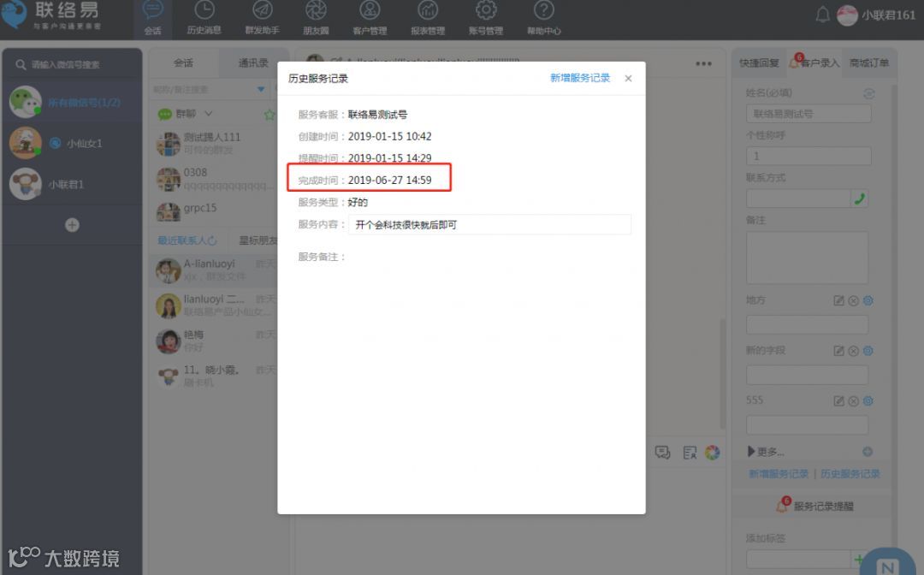Click 新增服务记录 link in right panel

(779, 474)
